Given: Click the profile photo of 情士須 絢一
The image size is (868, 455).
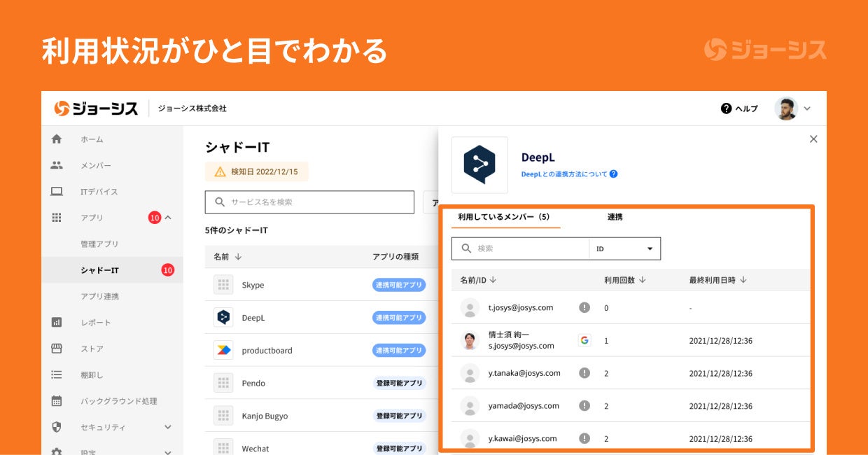Looking at the screenshot, I should coord(470,340).
